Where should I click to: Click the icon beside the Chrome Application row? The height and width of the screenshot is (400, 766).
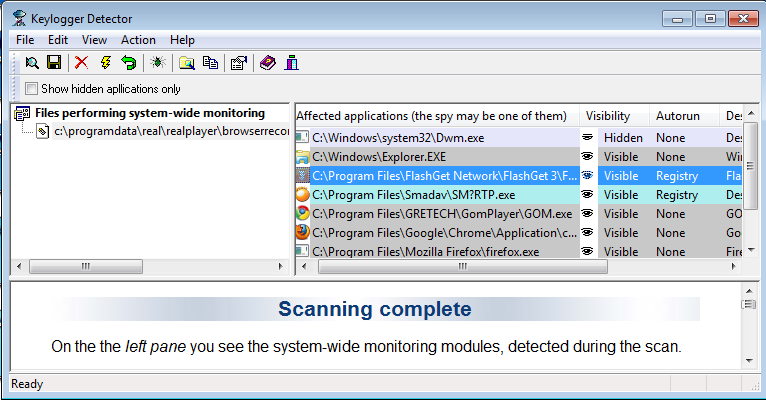302,232
